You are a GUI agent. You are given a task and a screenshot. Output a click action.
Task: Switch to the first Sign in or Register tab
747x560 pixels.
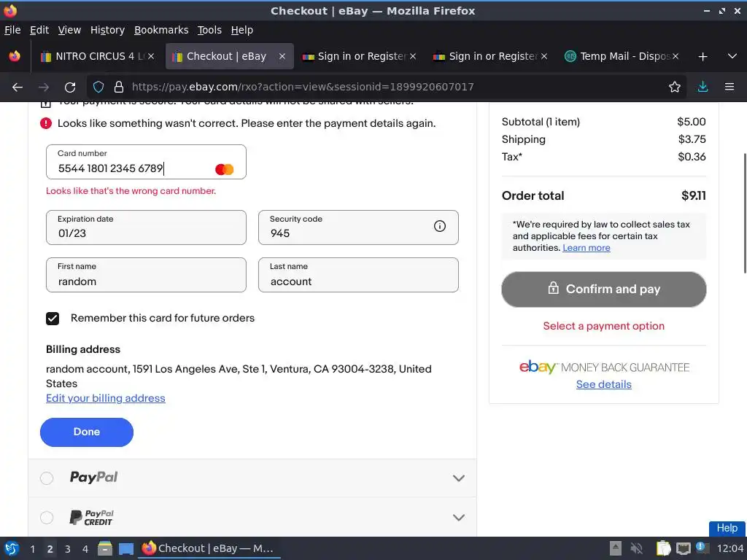pyautogui.click(x=360, y=56)
